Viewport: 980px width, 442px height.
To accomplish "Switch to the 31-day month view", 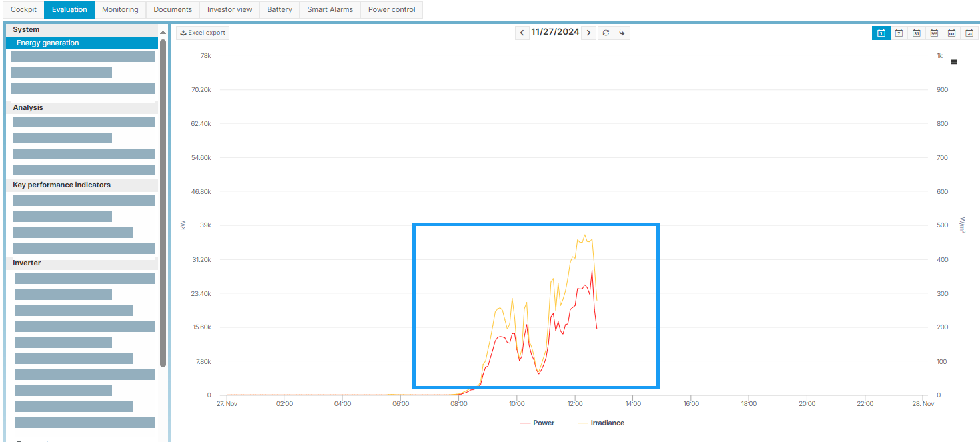I will [x=917, y=33].
